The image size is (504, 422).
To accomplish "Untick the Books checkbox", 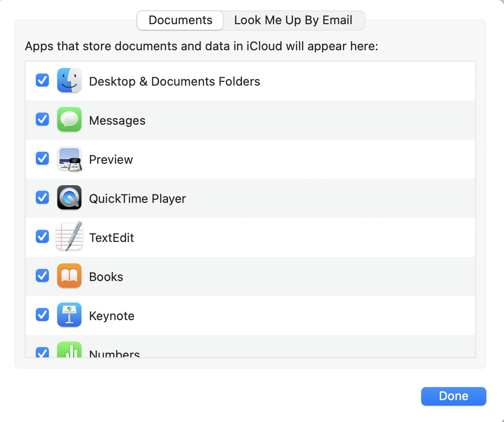I will click(42, 276).
